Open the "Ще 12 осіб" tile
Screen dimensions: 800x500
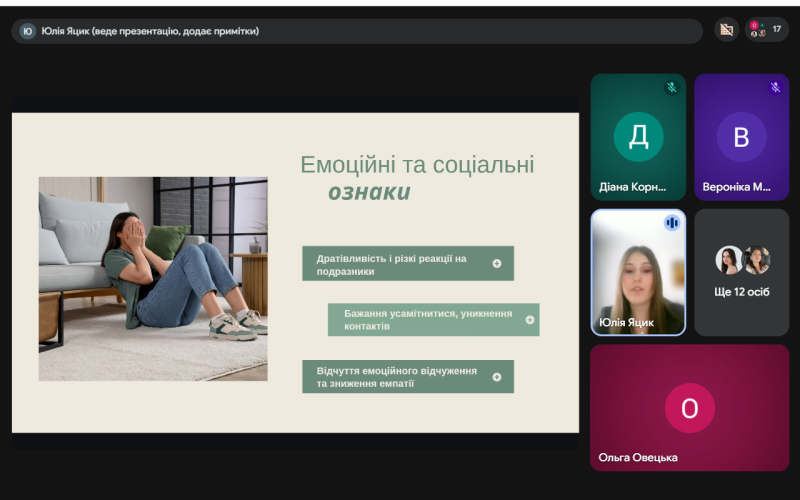click(x=741, y=272)
